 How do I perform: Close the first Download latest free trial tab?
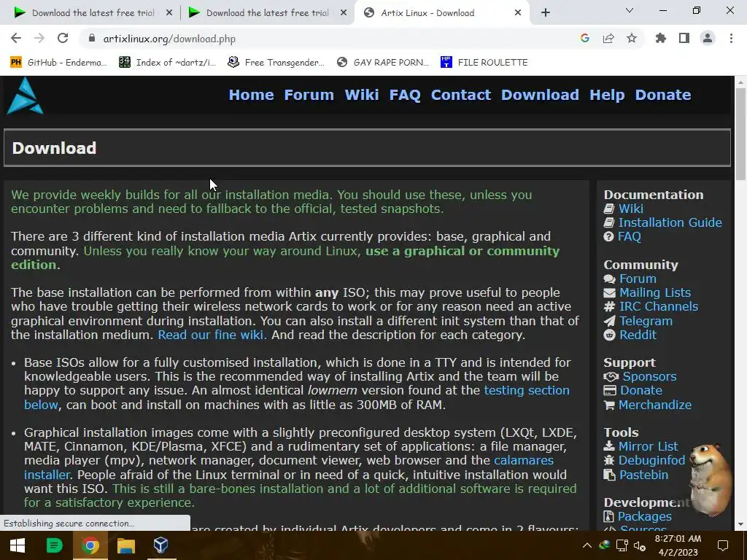click(169, 13)
